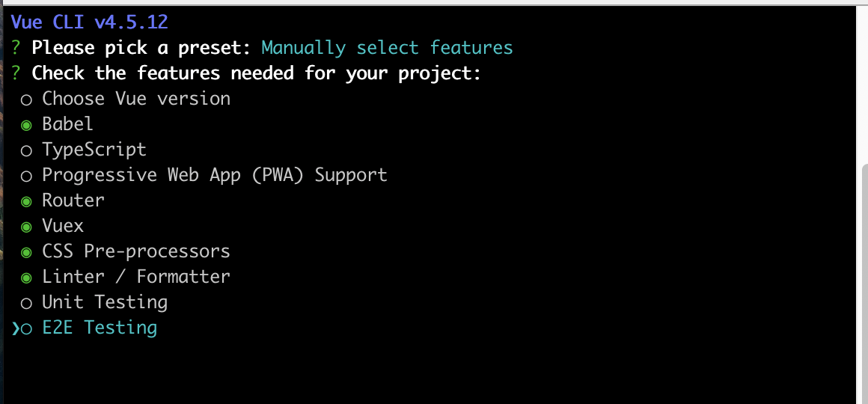This screenshot has height=404, width=868.
Task: Click the Progressive Web App (PWA) Support label
Action: tap(215, 175)
